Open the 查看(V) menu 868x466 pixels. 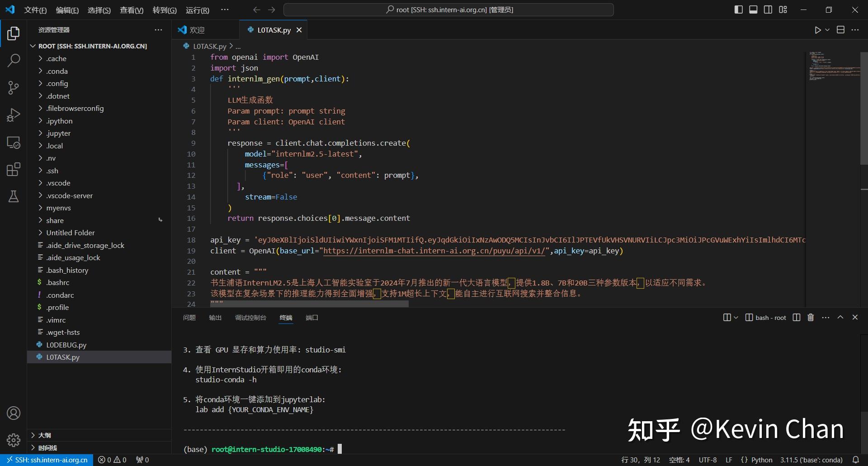(131, 10)
